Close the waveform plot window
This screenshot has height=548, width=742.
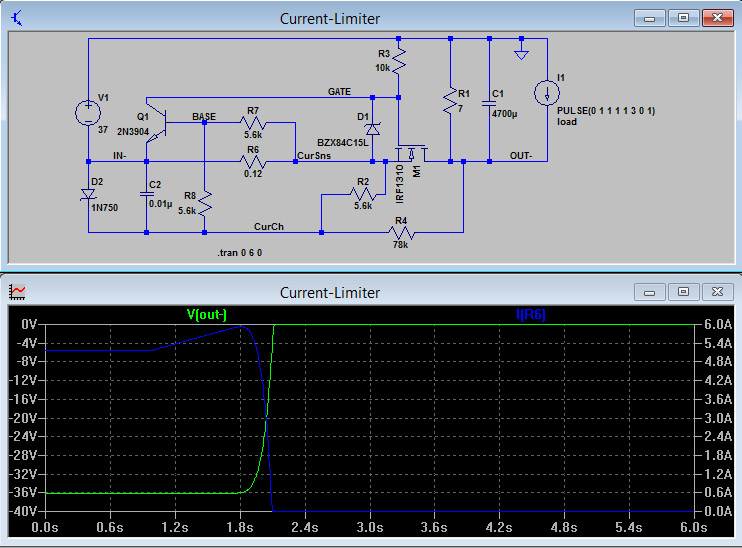716,292
